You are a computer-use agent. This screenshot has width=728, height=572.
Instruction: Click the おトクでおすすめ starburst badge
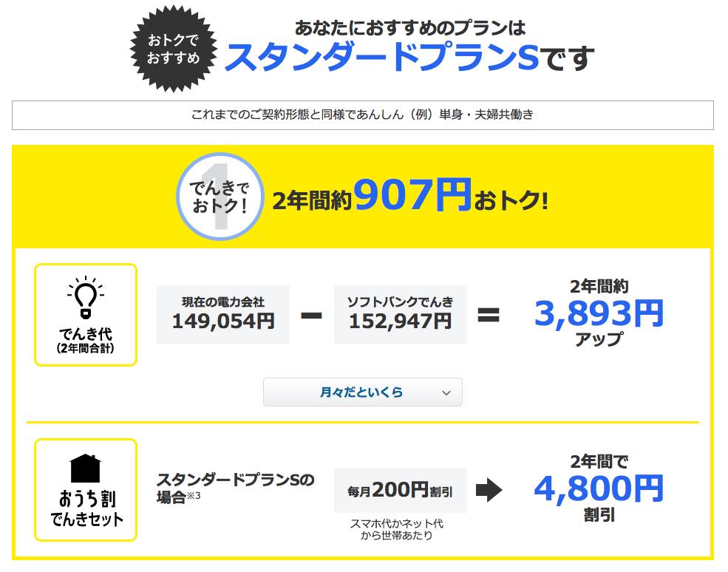[174, 49]
